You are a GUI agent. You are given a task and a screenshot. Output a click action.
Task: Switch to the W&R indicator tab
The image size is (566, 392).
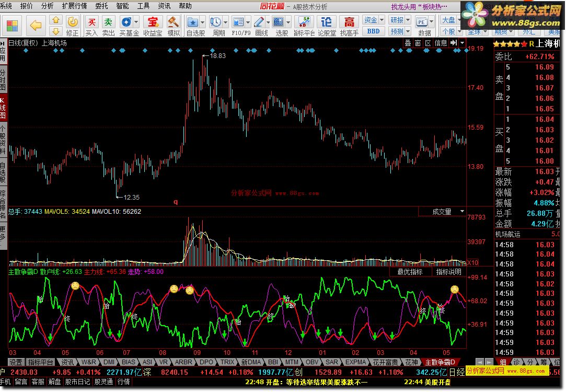coord(89,362)
